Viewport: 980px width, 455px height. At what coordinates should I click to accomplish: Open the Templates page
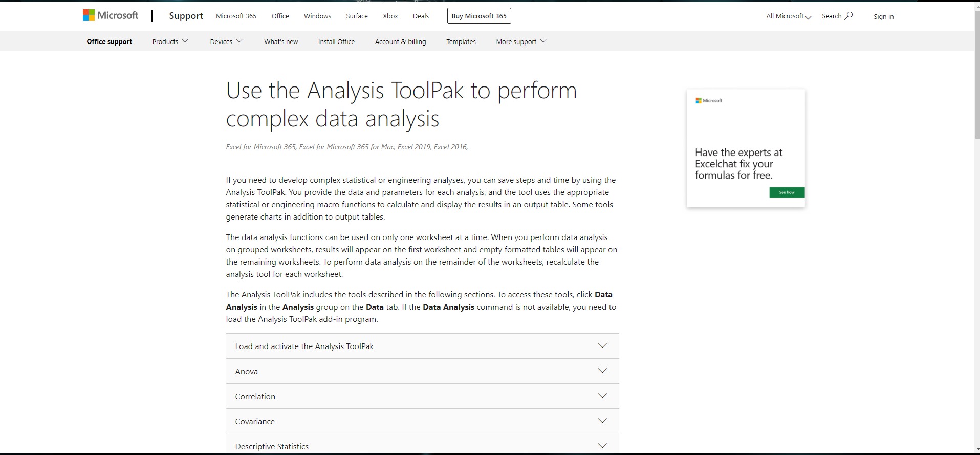[x=461, y=42]
